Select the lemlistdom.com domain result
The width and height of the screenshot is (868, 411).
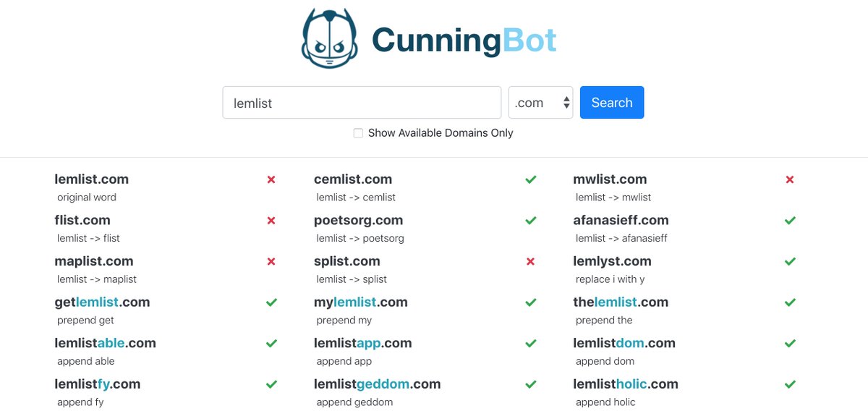(624, 343)
